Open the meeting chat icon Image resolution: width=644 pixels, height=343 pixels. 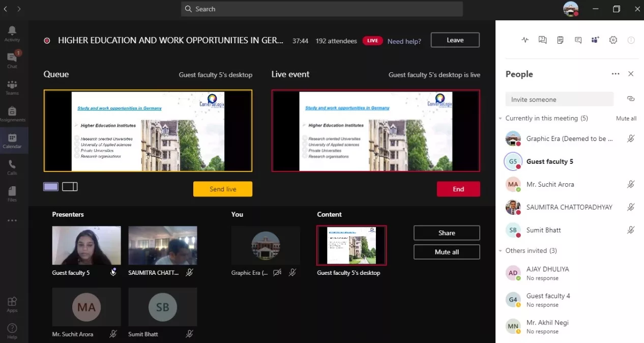(x=578, y=40)
